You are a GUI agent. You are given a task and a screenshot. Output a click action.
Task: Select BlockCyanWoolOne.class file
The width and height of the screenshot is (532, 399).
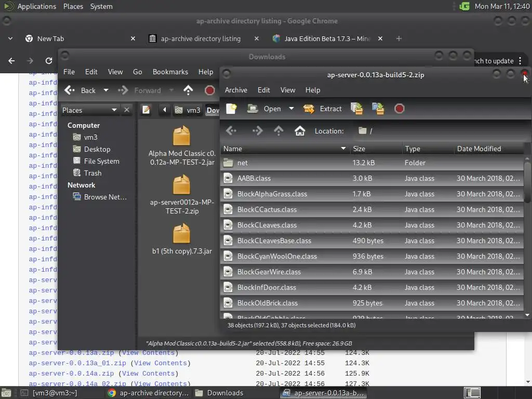pyautogui.click(x=372, y=257)
